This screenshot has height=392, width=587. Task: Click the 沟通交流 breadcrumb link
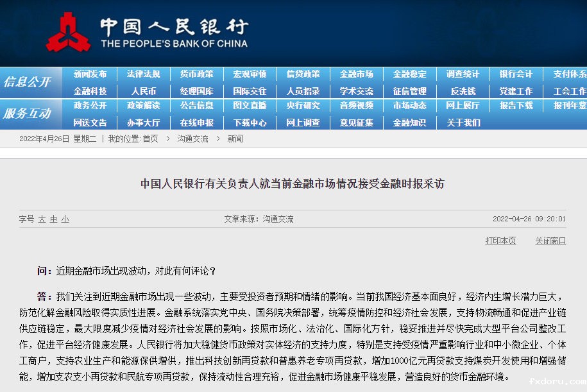point(192,139)
